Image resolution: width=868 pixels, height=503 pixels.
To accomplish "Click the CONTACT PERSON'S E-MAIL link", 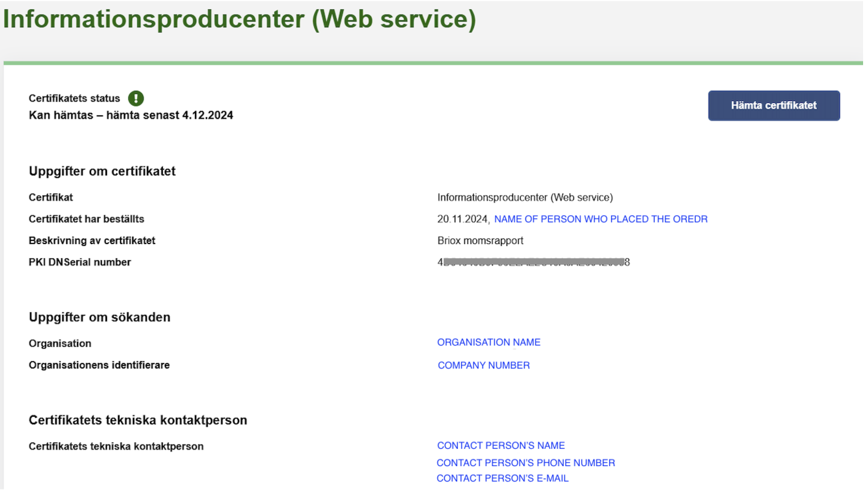I will point(502,478).
